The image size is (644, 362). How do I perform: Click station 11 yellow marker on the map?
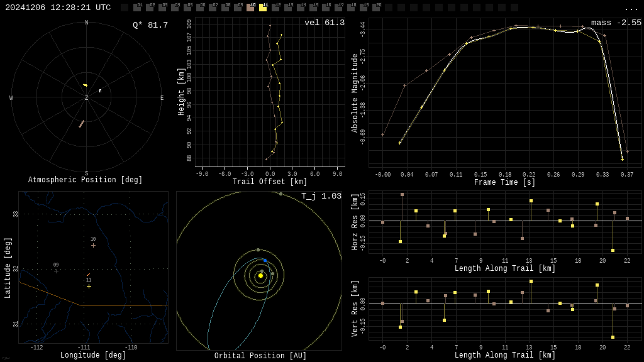click(89, 286)
